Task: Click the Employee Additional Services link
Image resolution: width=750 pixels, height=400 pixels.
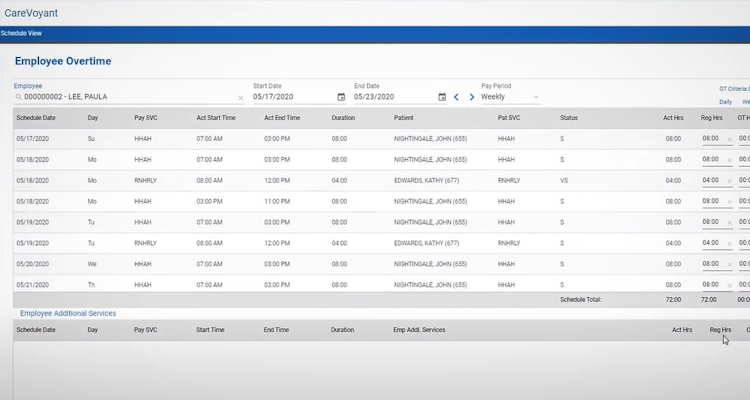Action: (x=68, y=313)
